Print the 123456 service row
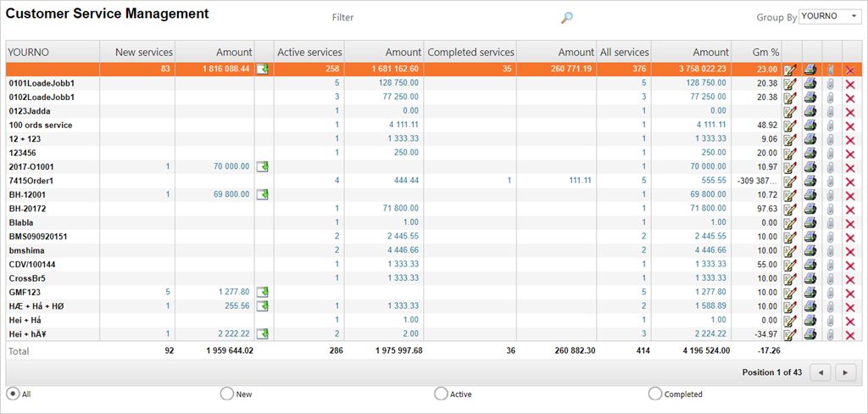 pyautogui.click(x=810, y=153)
